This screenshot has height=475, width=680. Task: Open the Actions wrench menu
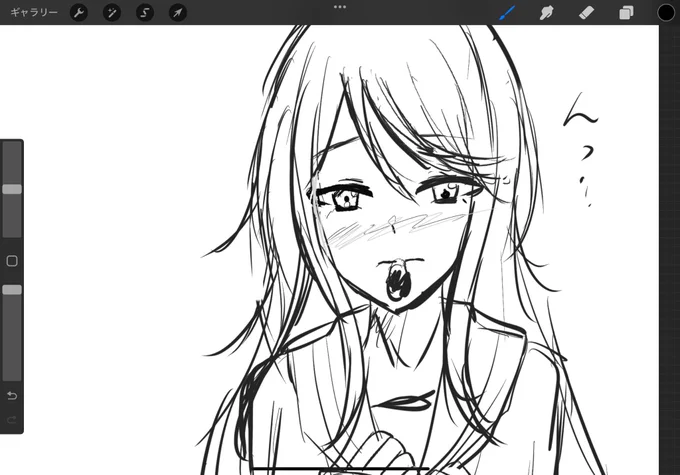[x=79, y=13]
